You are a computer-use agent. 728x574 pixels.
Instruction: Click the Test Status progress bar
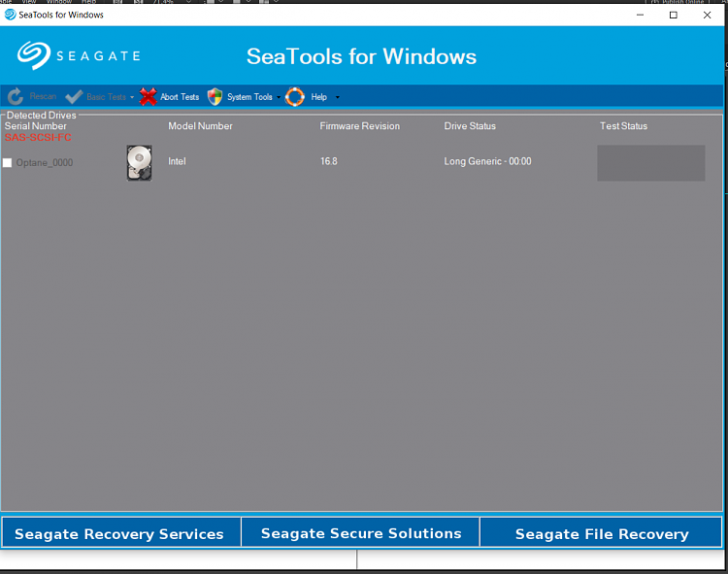650,163
